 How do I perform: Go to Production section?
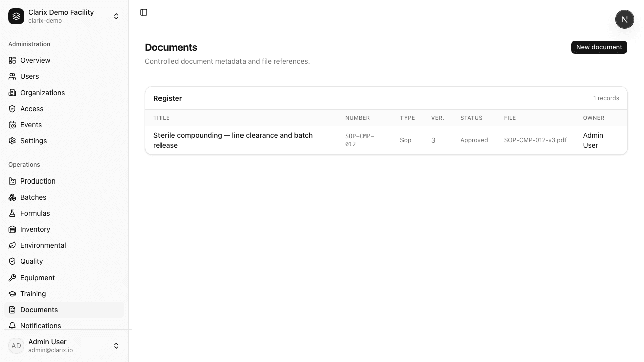click(x=64, y=181)
